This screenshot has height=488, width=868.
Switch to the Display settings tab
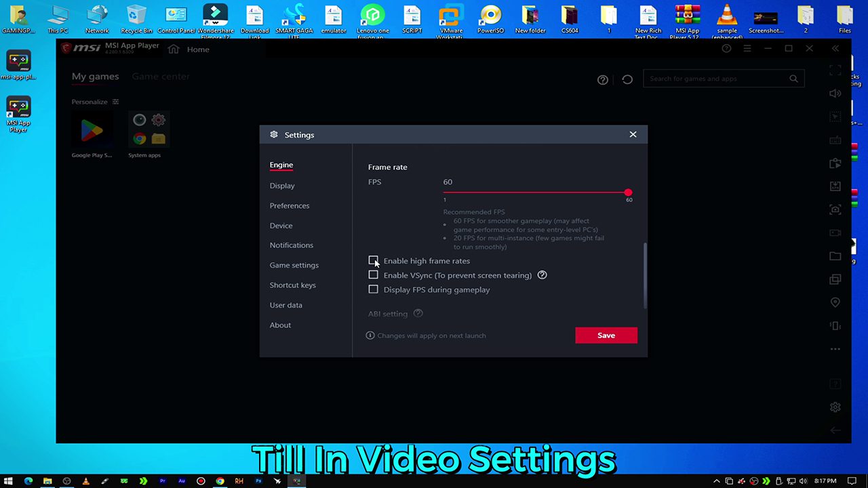click(282, 186)
